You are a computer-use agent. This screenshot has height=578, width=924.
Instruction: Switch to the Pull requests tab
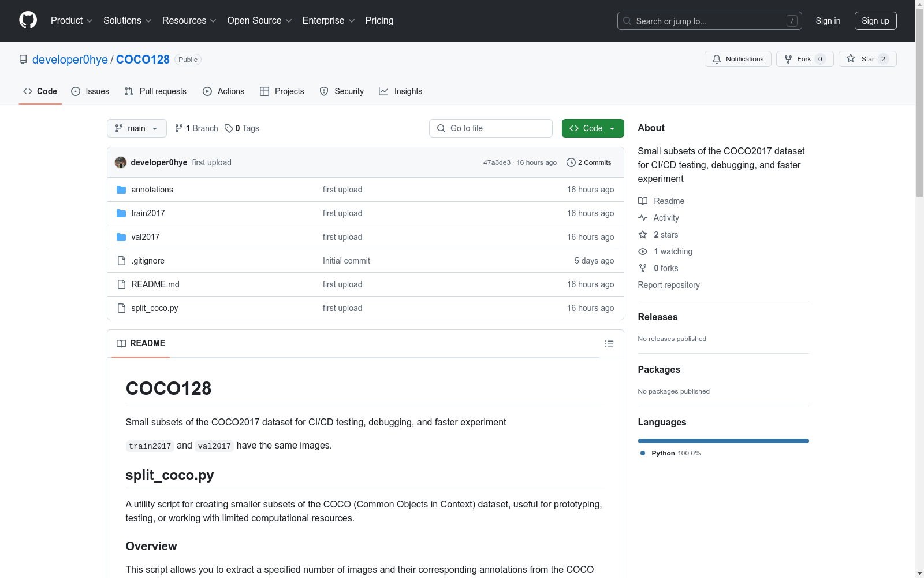pyautogui.click(x=155, y=91)
